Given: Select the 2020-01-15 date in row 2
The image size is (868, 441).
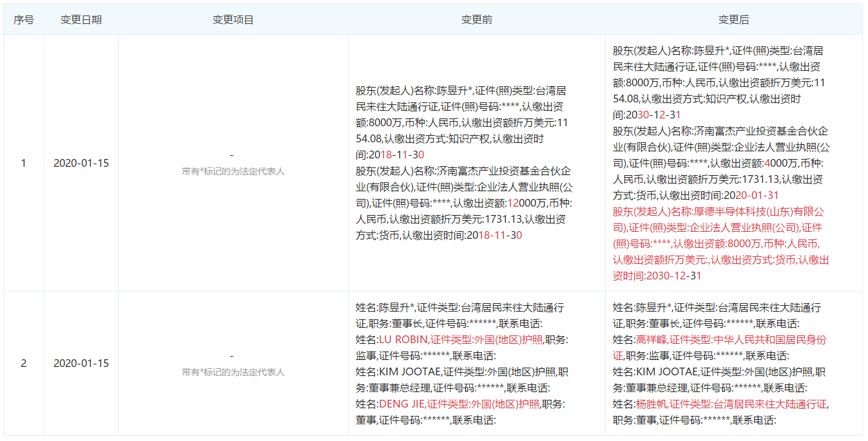Looking at the screenshot, I should [x=81, y=363].
